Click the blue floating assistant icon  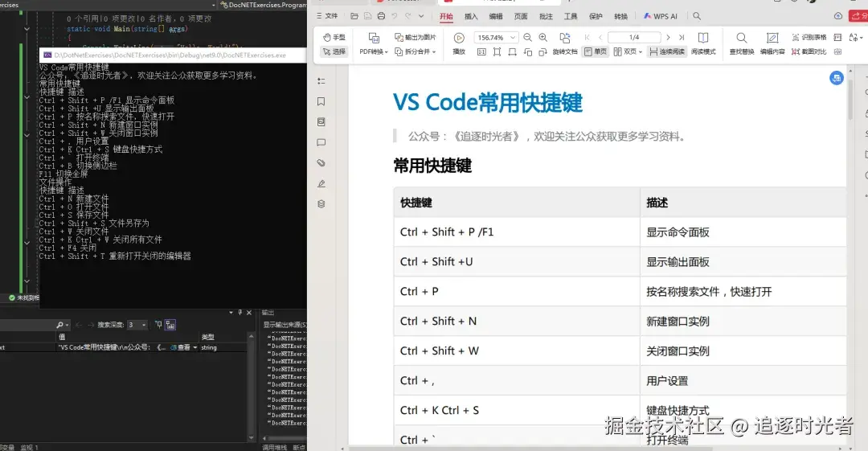point(837,78)
